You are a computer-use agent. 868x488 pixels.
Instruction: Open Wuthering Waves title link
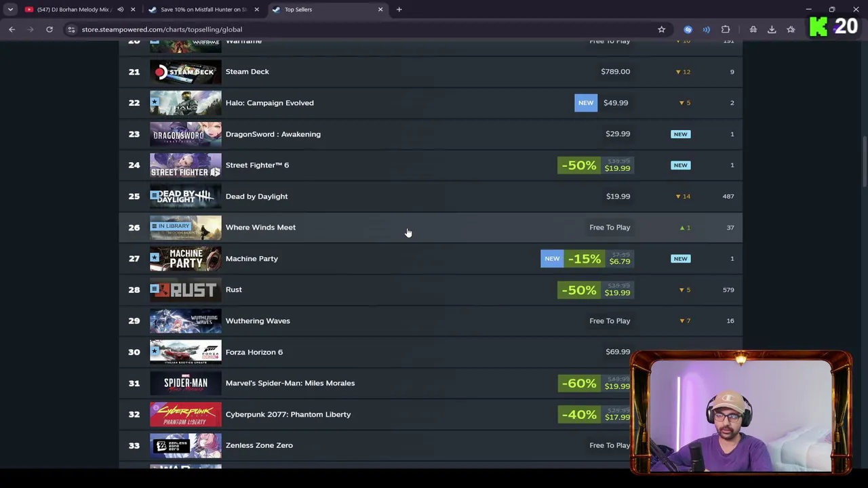(258, 321)
